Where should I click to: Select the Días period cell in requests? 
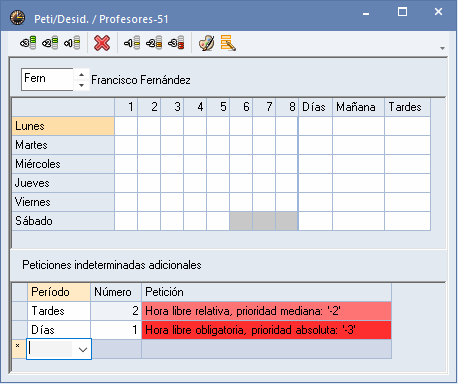pos(59,330)
